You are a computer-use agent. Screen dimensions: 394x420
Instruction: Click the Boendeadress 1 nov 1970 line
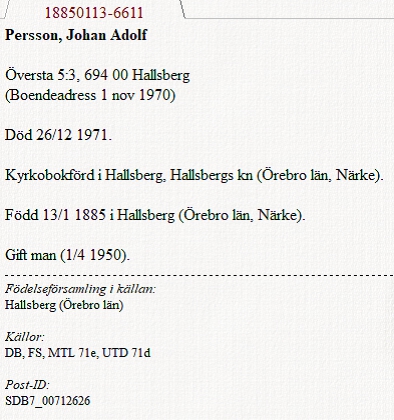click(90, 95)
